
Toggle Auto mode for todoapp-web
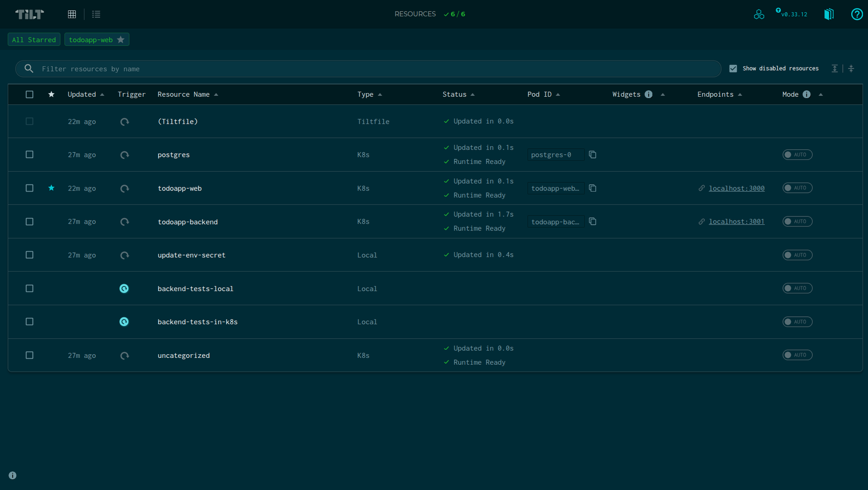pyautogui.click(x=798, y=188)
